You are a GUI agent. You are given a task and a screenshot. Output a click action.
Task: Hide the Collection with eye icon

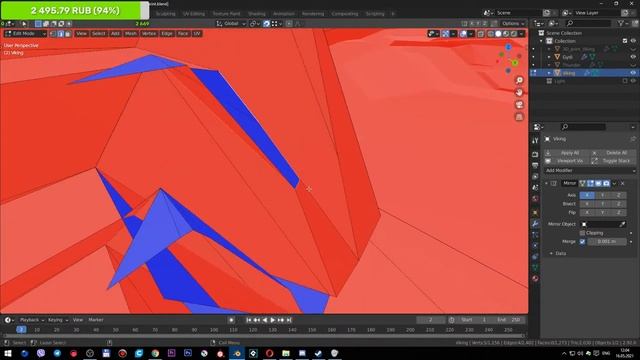[x=633, y=41]
